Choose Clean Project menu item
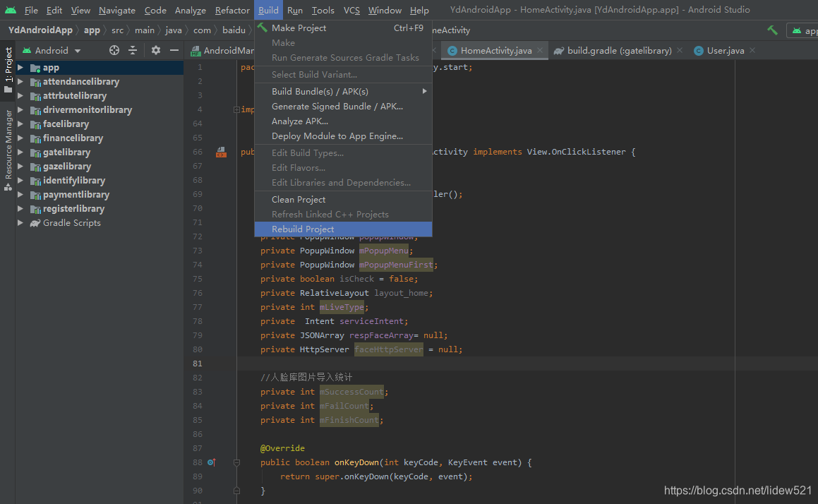Screen dimensions: 818x504 click(343, 199)
